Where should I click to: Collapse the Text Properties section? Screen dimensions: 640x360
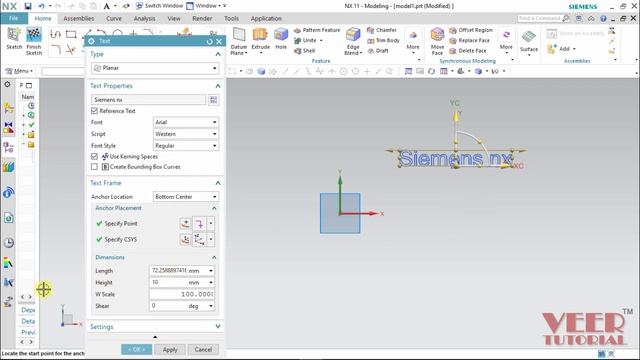point(218,86)
